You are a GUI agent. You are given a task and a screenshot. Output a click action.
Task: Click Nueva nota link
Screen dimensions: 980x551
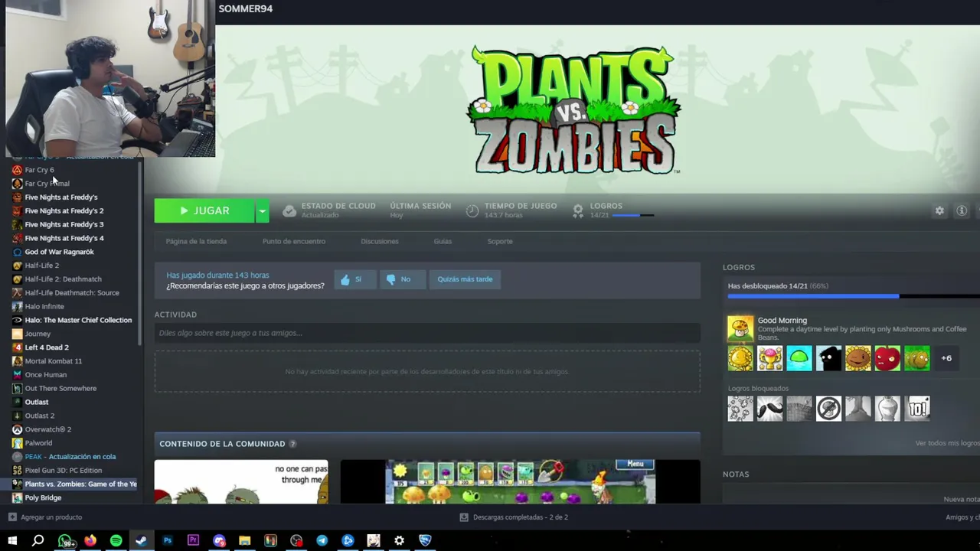click(962, 499)
